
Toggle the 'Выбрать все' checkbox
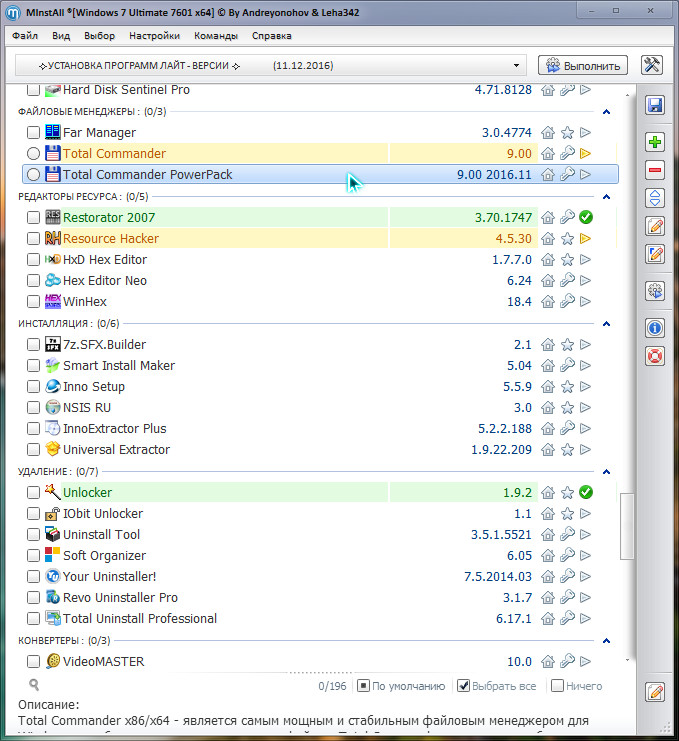(x=464, y=686)
